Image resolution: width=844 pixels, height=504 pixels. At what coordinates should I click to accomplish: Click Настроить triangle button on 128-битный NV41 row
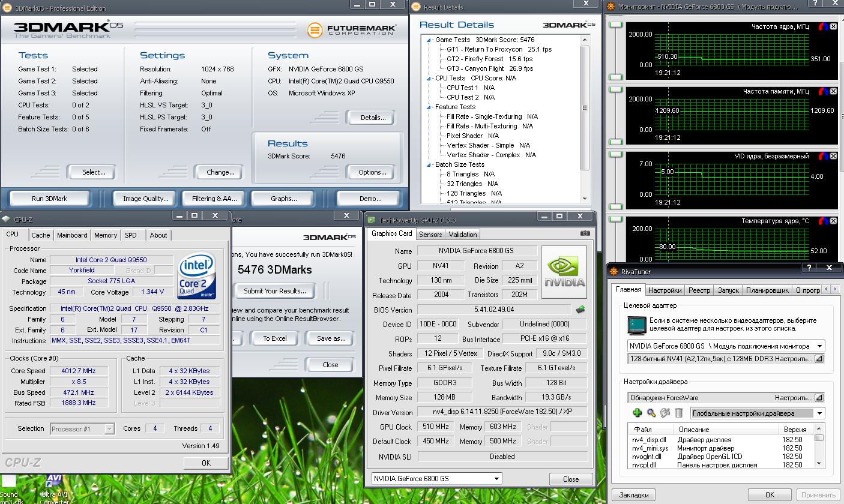(x=819, y=359)
